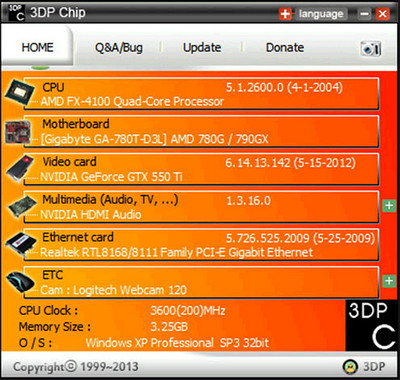Click the O / S label

point(35,343)
